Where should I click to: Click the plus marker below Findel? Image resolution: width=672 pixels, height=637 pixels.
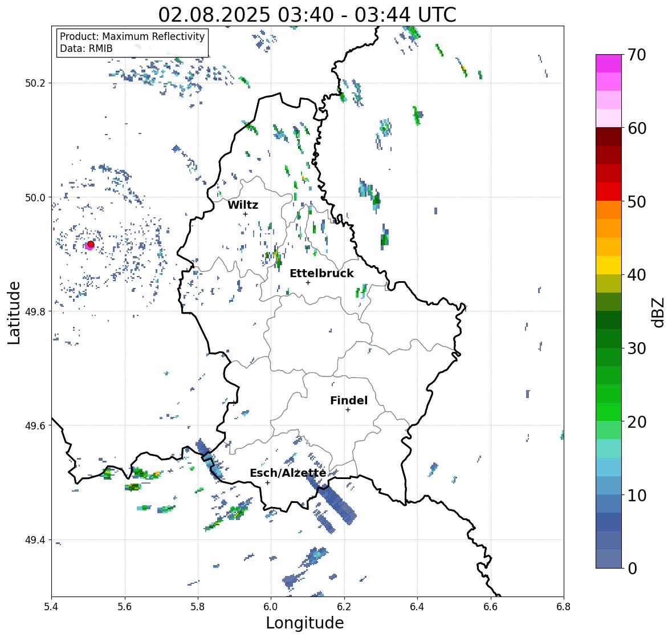pos(348,410)
